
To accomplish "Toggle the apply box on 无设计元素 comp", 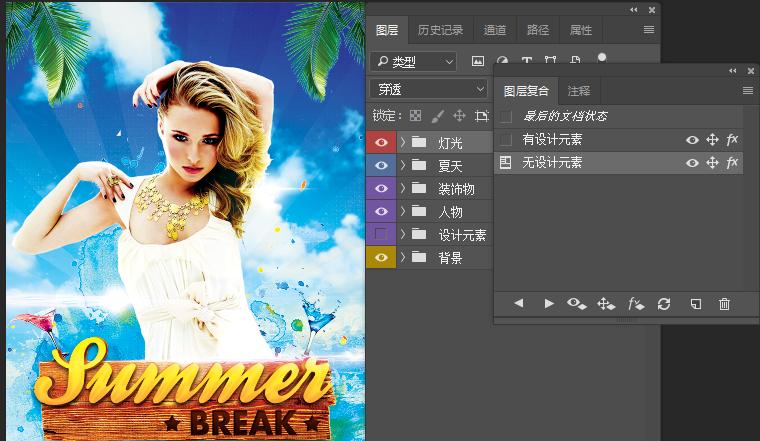I will point(506,162).
